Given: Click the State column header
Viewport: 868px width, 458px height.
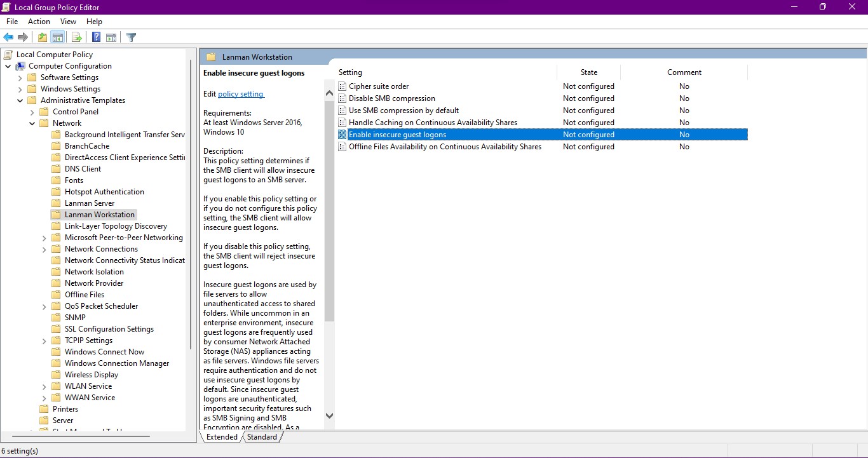Looking at the screenshot, I should click(x=588, y=72).
